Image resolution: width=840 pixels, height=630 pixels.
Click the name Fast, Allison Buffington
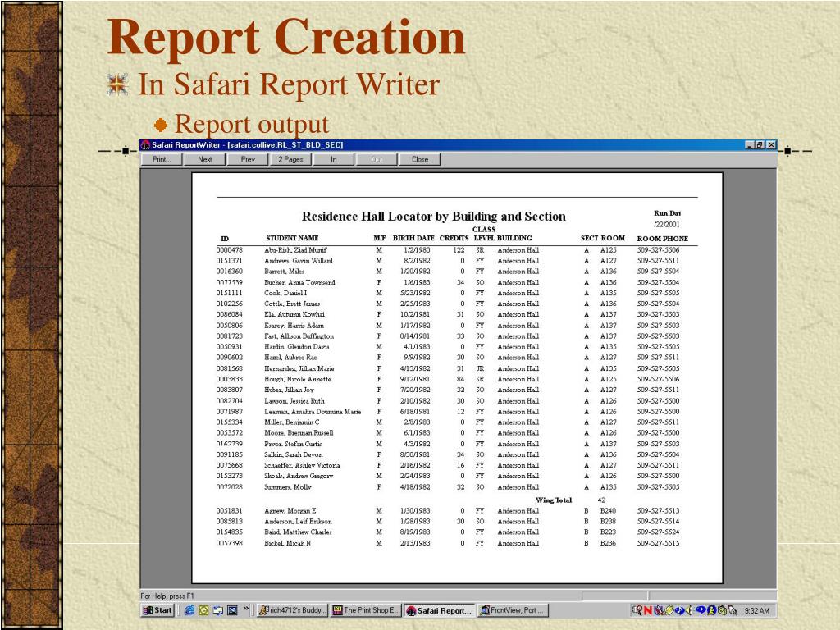click(299, 336)
